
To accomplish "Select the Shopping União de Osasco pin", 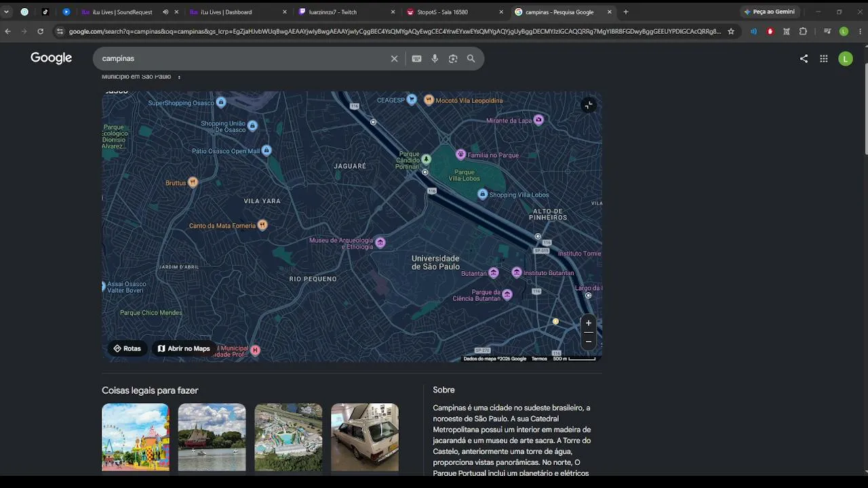I will click(x=252, y=125).
